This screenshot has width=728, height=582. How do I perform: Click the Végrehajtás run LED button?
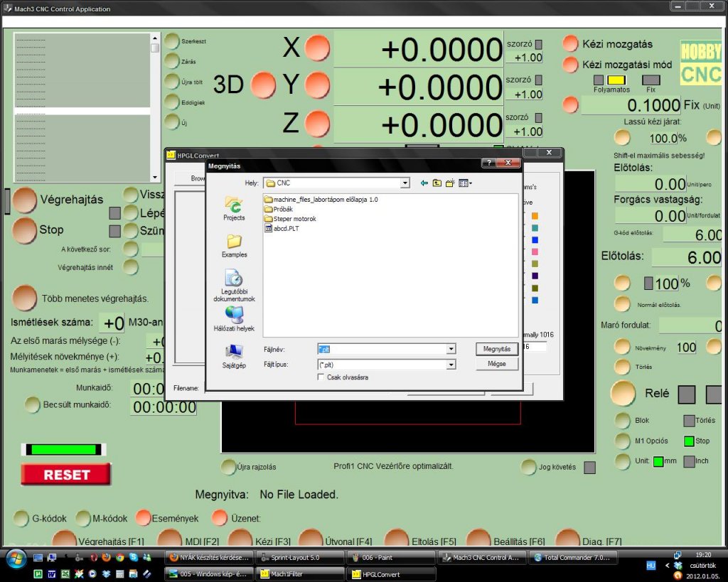point(25,200)
